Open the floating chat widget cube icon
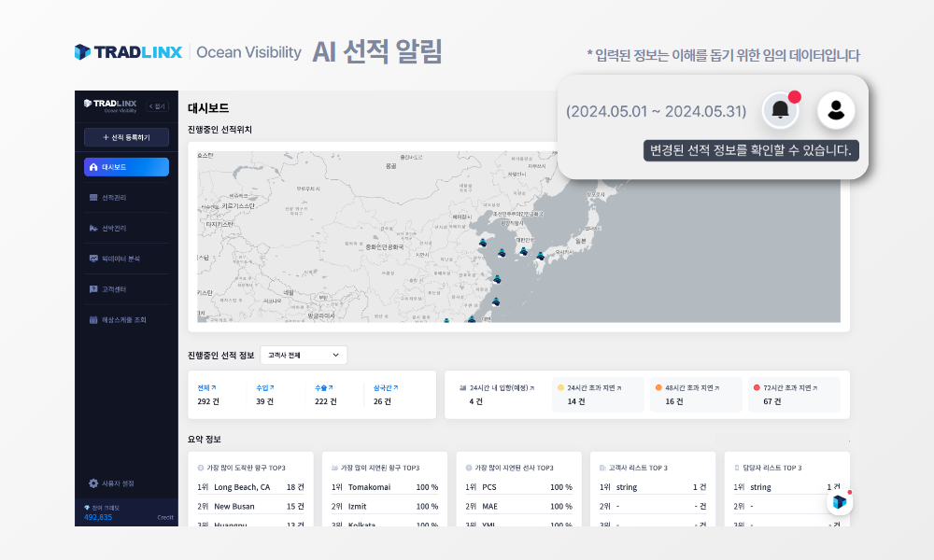The width and height of the screenshot is (934, 560). (840, 502)
